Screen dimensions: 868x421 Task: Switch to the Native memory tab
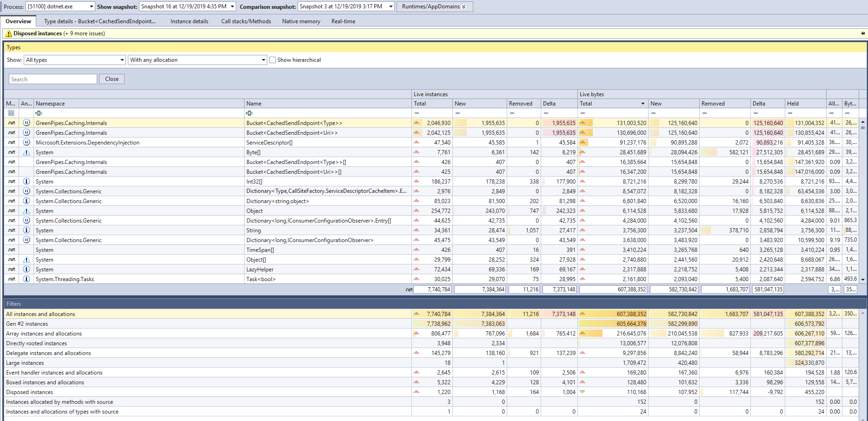point(301,21)
